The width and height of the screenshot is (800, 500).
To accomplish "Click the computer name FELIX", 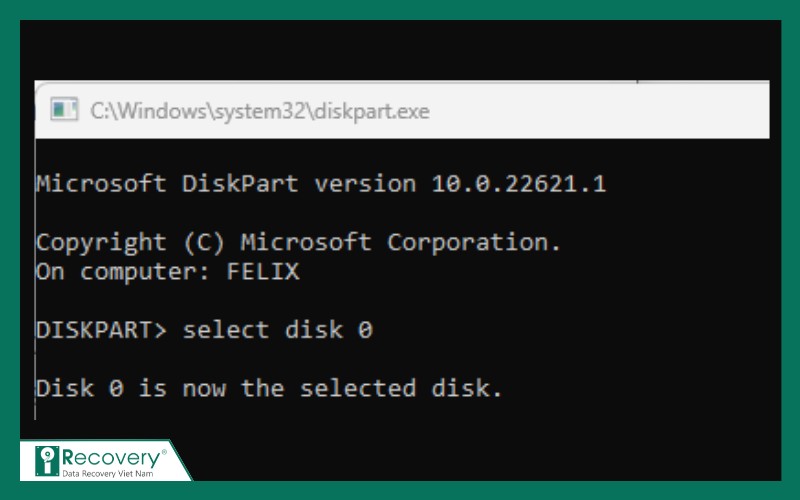I will click(x=263, y=271).
